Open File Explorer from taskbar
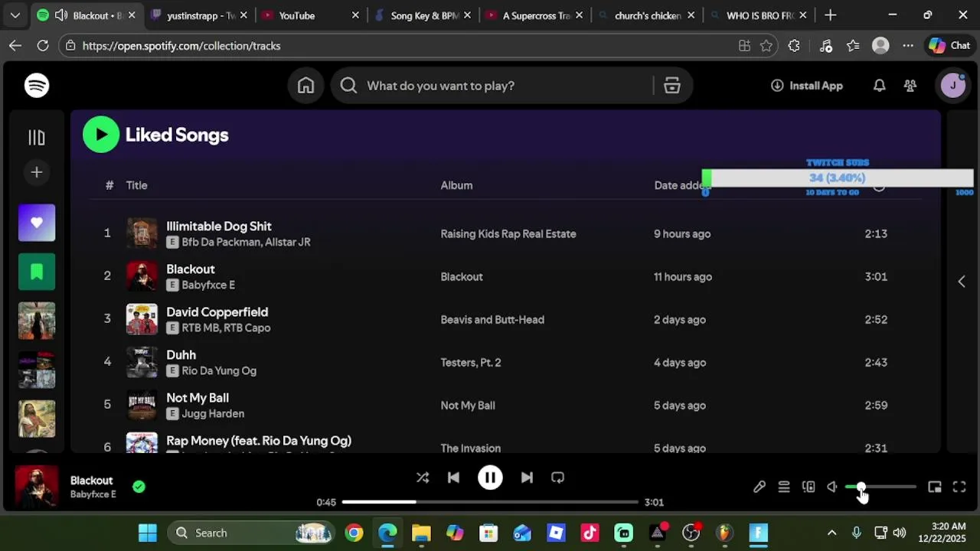The width and height of the screenshot is (980, 551). tap(421, 533)
